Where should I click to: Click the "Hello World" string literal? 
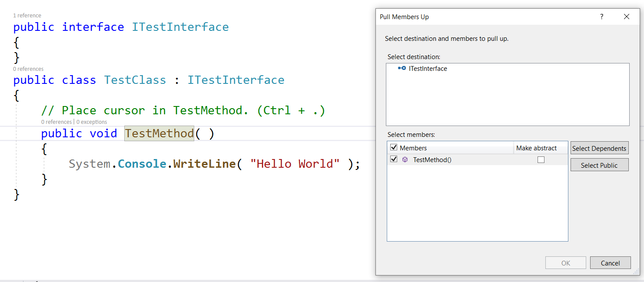point(295,164)
